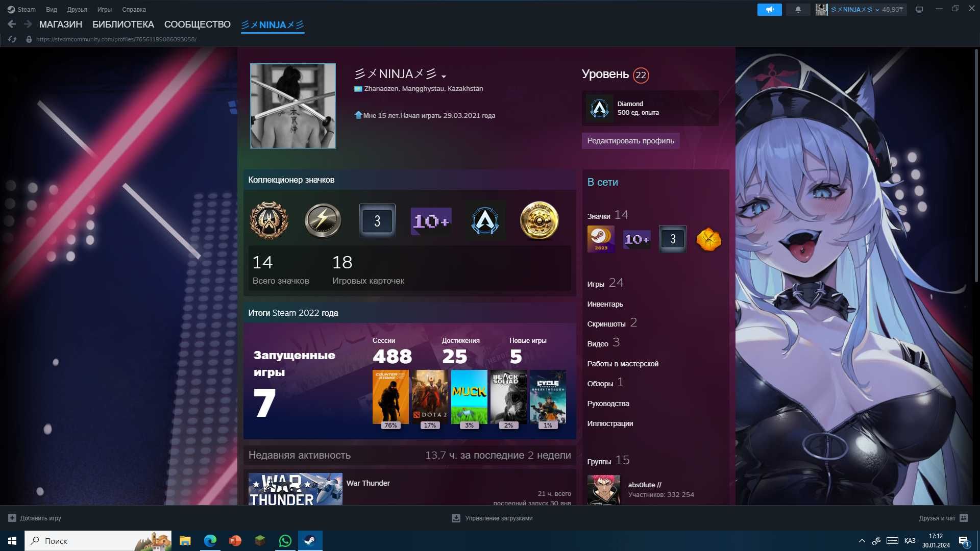
Task: Open the Diamond badge icon in level panel
Action: [599, 108]
